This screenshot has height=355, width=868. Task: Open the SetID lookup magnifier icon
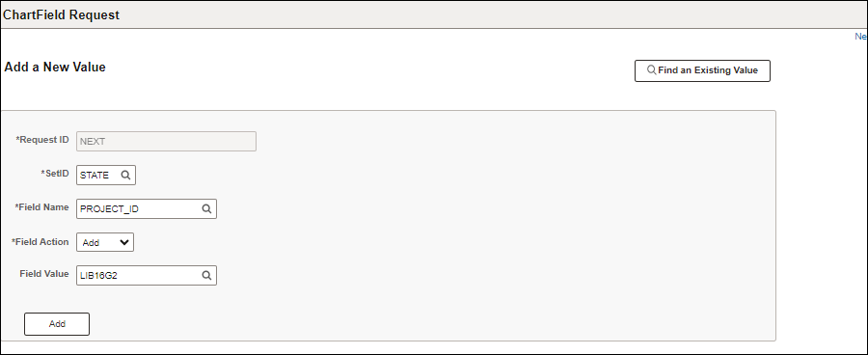pos(125,175)
